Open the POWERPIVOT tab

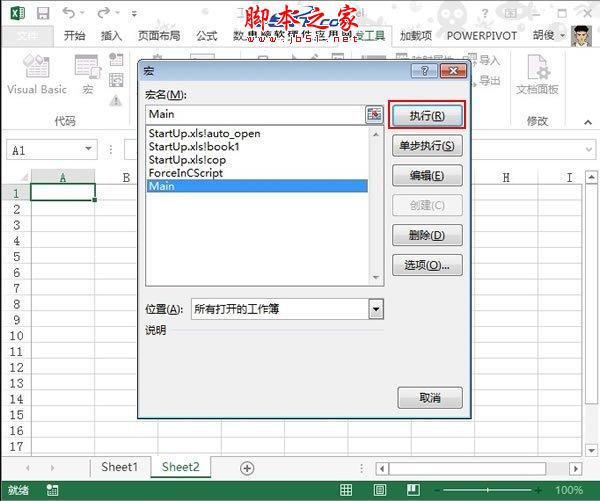(x=482, y=36)
